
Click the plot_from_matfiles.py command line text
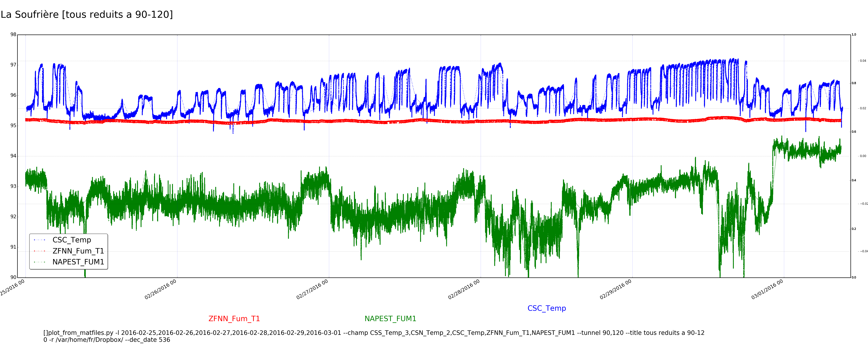pyautogui.click(x=374, y=333)
